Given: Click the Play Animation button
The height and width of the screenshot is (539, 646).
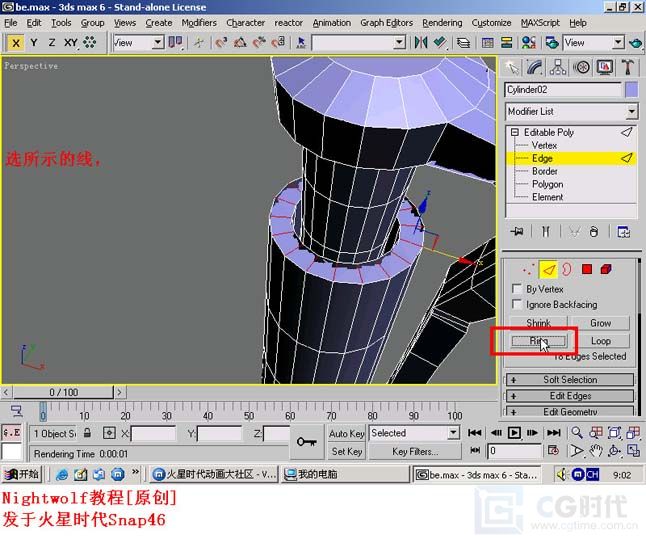Looking at the screenshot, I should [514, 433].
